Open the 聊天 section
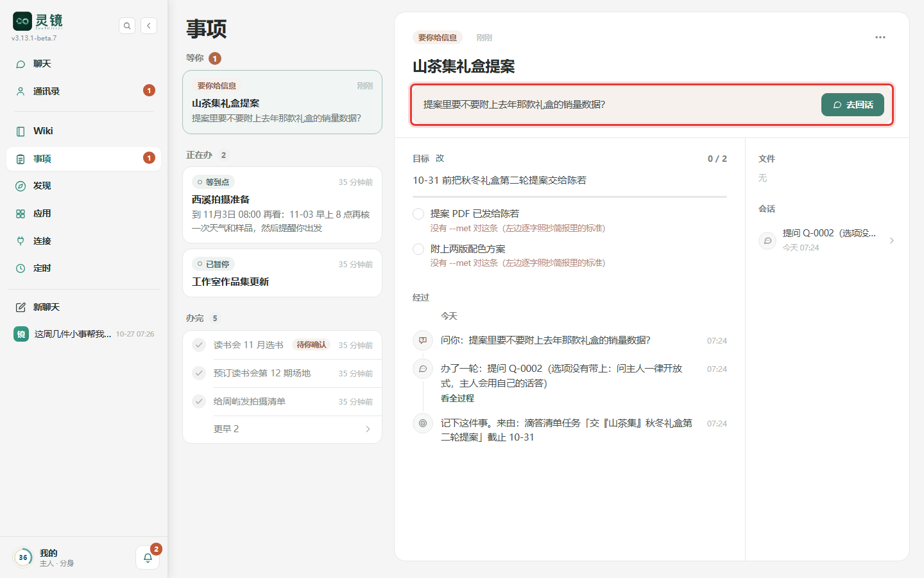This screenshot has width=924, height=578. (x=83, y=64)
